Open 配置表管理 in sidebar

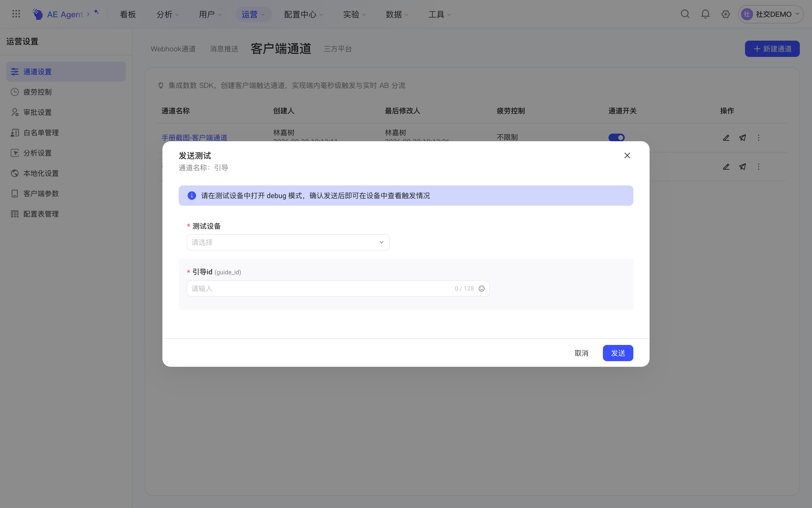click(66, 214)
